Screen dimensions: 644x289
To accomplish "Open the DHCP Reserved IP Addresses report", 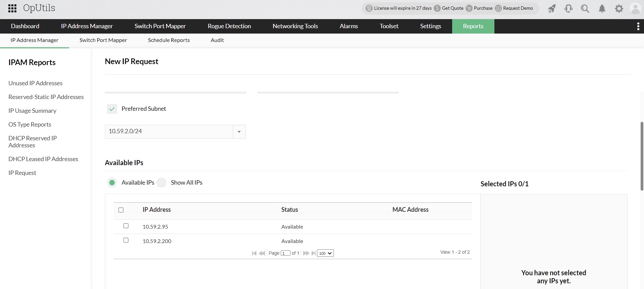I will pyautogui.click(x=33, y=142).
